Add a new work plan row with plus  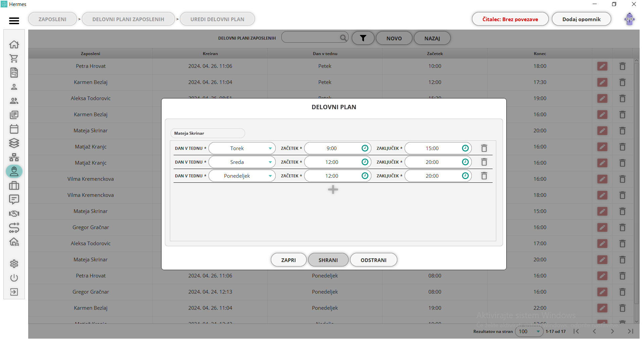point(333,189)
